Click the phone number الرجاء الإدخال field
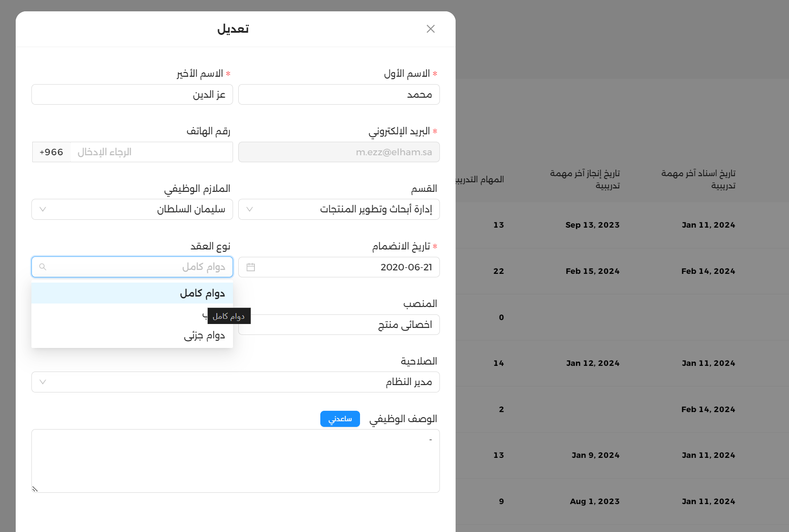Viewport: 789px width, 532px height. [x=151, y=152]
